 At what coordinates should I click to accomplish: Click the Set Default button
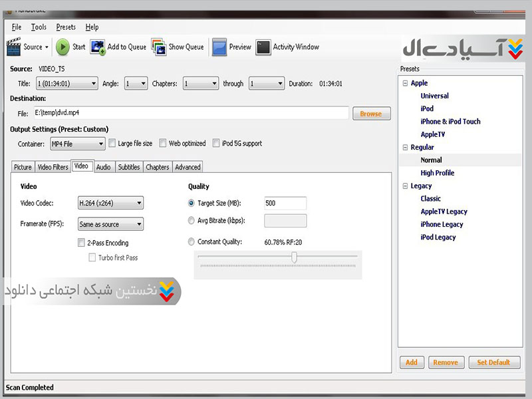click(493, 362)
